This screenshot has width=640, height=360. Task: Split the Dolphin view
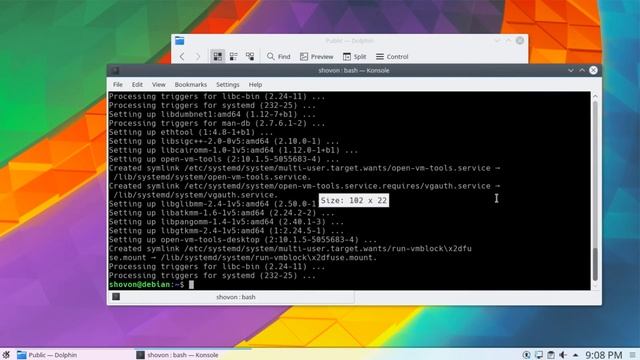pyautogui.click(x=354, y=56)
